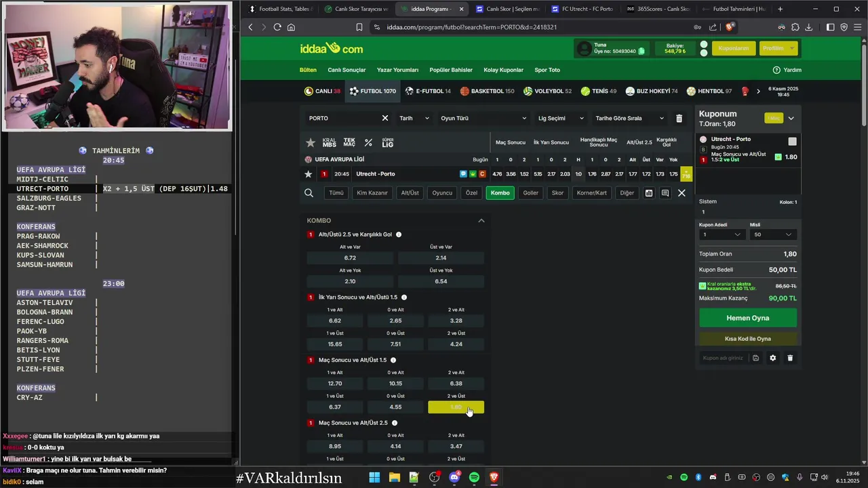
Task: Open the Misli amount dropdown
Action: coord(772,235)
